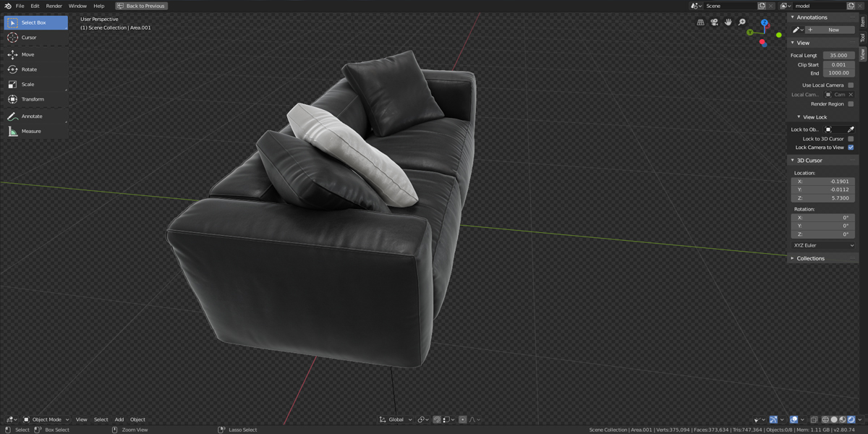Image resolution: width=868 pixels, height=434 pixels.
Task: Click the new scene copy icon
Action: click(762, 6)
